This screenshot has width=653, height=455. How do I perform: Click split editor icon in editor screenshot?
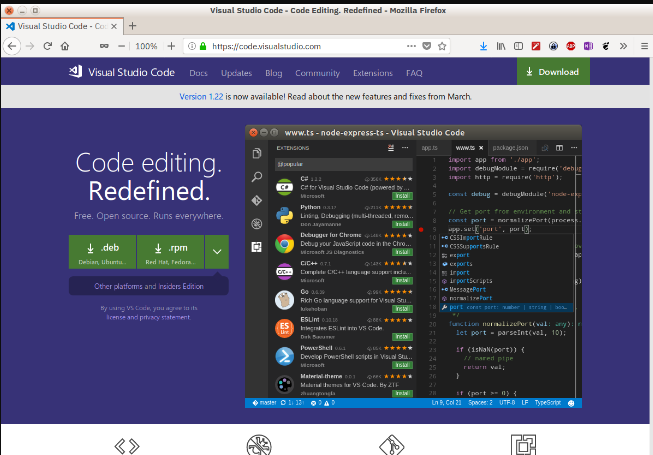click(x=559, y=148)
